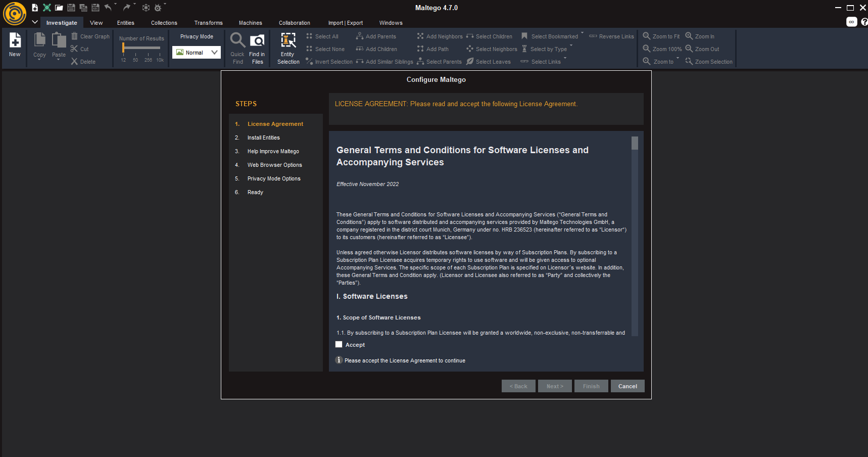Switch to the Transforms tab
This screenshot has width=868, height=457.
[209, 23]
